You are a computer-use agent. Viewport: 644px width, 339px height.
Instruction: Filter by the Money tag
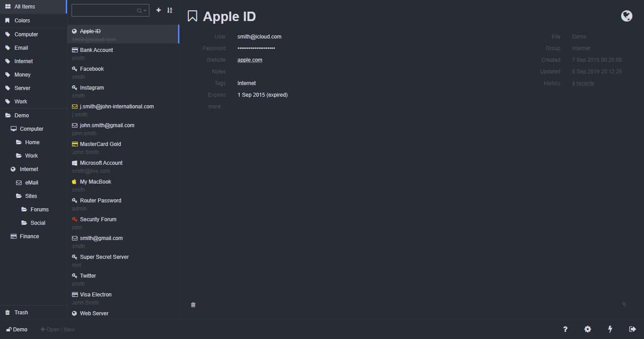tap(34, 75)
